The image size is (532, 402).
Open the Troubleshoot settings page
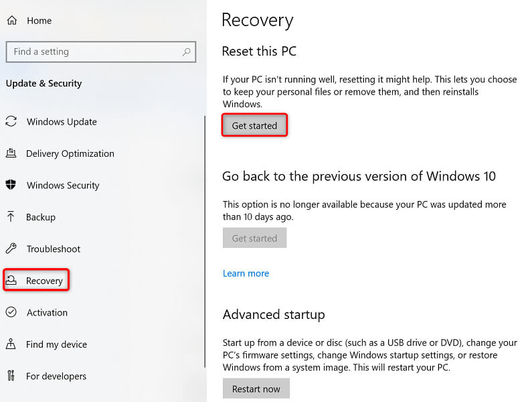pos(53,249)
